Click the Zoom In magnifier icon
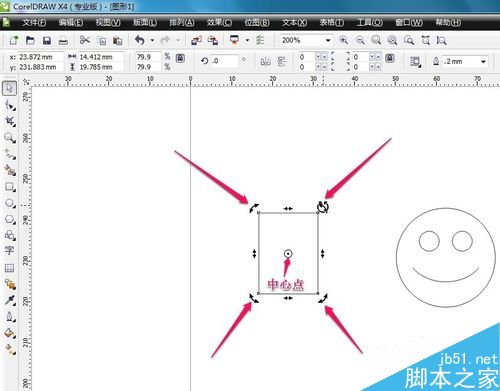Viewport: 500px width, 391px height. (344, 40)
